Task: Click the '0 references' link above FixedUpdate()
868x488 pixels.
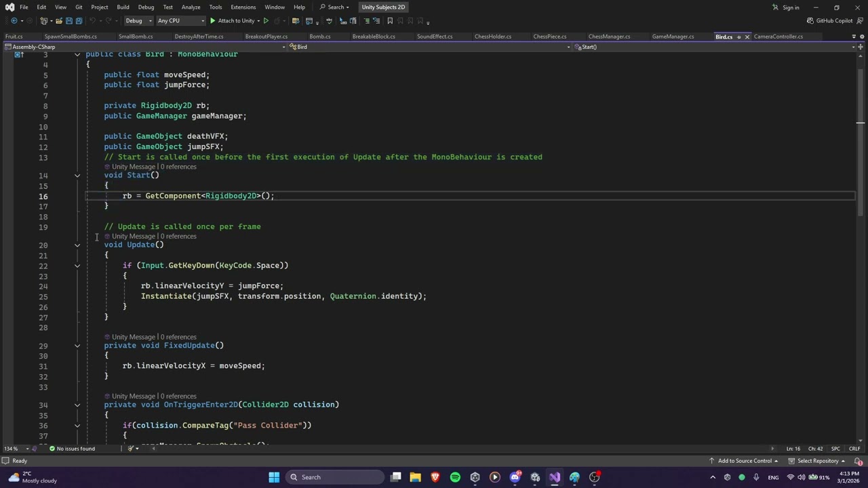Action: tap(178, 337)
